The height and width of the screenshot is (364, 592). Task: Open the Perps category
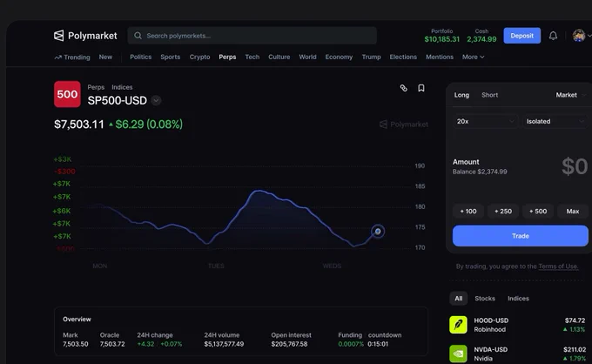(x=227, y=57)
